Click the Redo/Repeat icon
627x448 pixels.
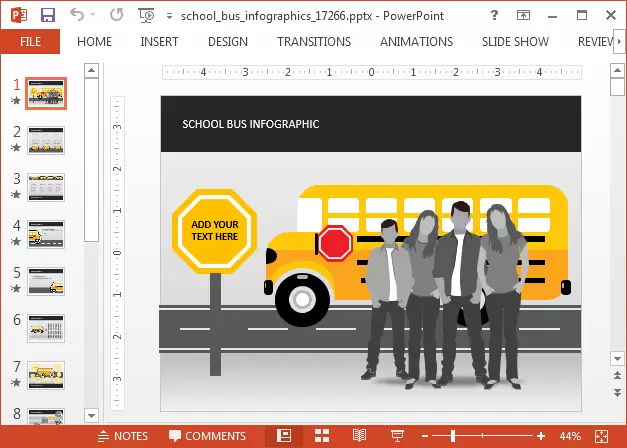click(x=116, y=15)
